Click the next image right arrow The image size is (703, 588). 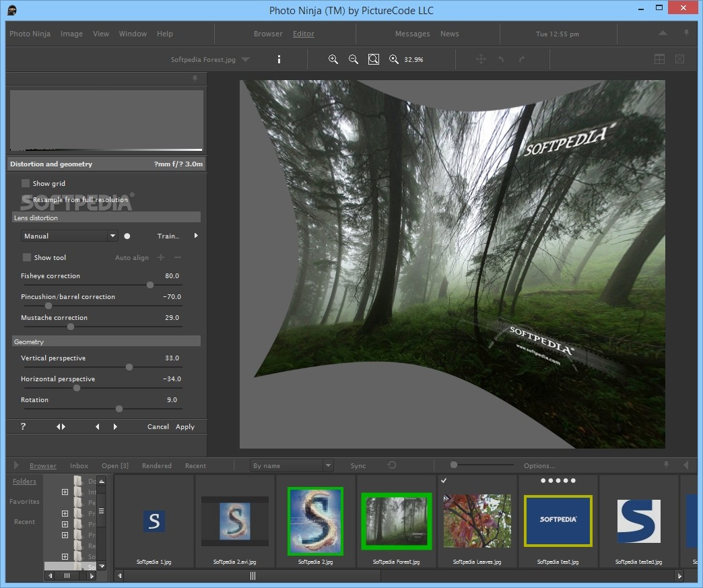[115, 426]
